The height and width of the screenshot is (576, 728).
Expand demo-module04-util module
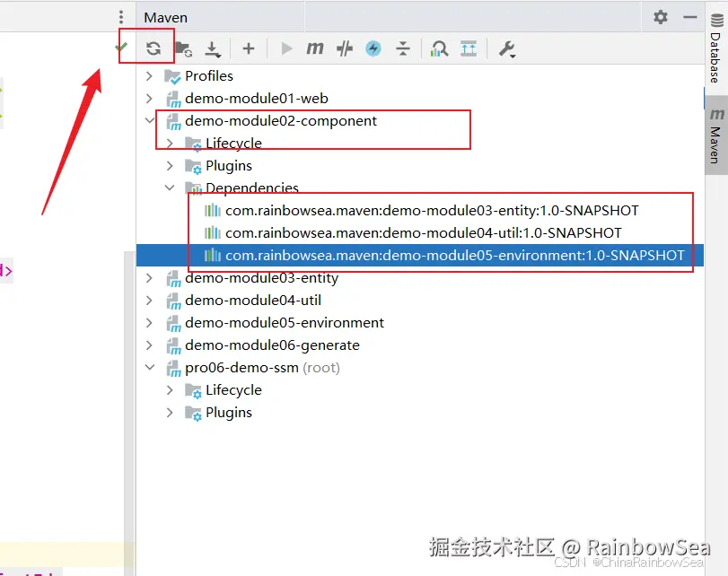(149, 300)
